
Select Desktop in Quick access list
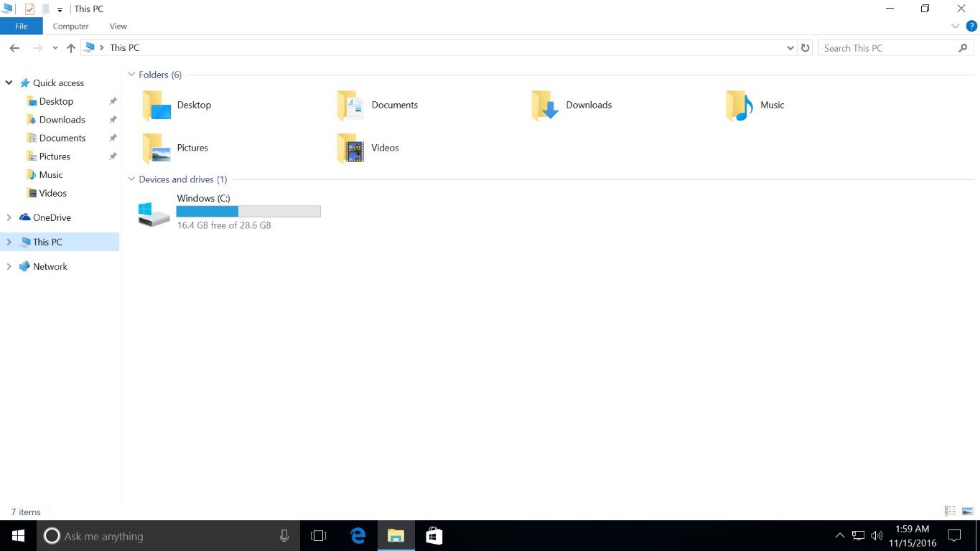50,101
